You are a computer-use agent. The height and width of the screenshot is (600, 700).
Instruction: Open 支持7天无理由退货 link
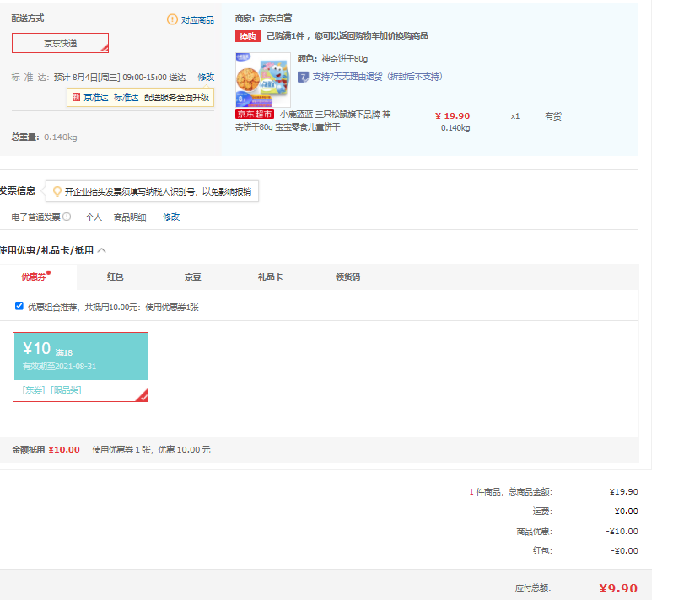click(x=377, y=77)
